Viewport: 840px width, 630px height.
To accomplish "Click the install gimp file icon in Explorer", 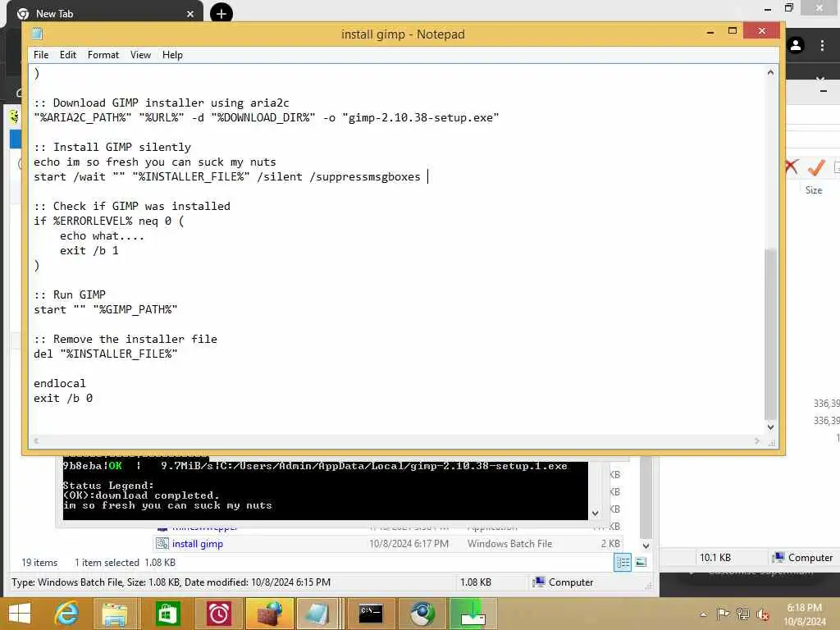I will click(x=162, y=544).
